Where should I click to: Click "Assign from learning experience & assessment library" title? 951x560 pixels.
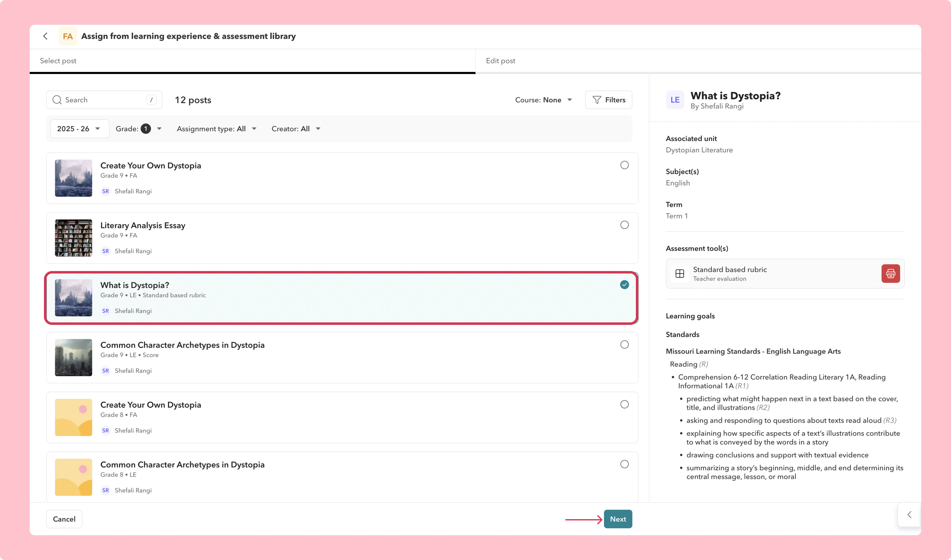188,36
